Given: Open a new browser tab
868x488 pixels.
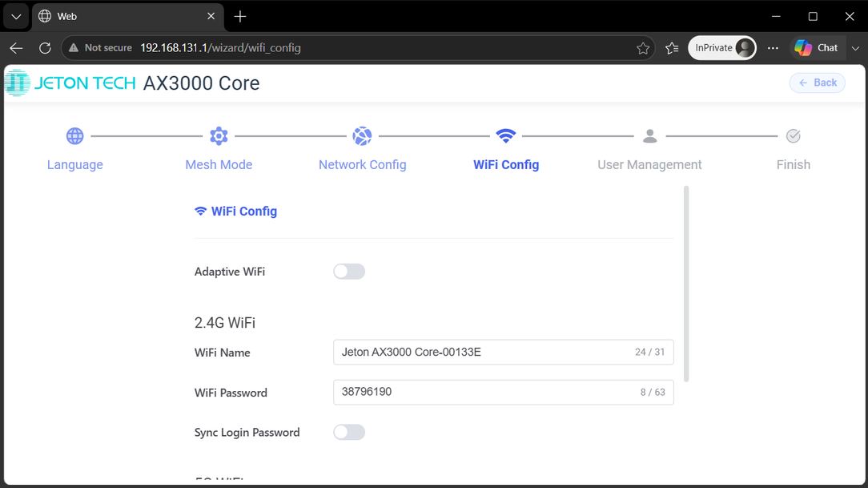Looking at the screenshot, I should click(239, 17).
